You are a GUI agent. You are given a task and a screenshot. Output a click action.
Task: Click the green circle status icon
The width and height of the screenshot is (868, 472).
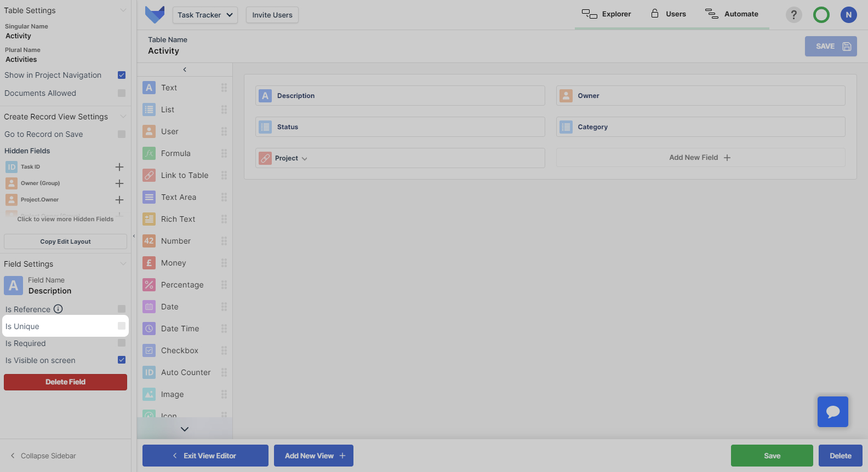point(821,15)
